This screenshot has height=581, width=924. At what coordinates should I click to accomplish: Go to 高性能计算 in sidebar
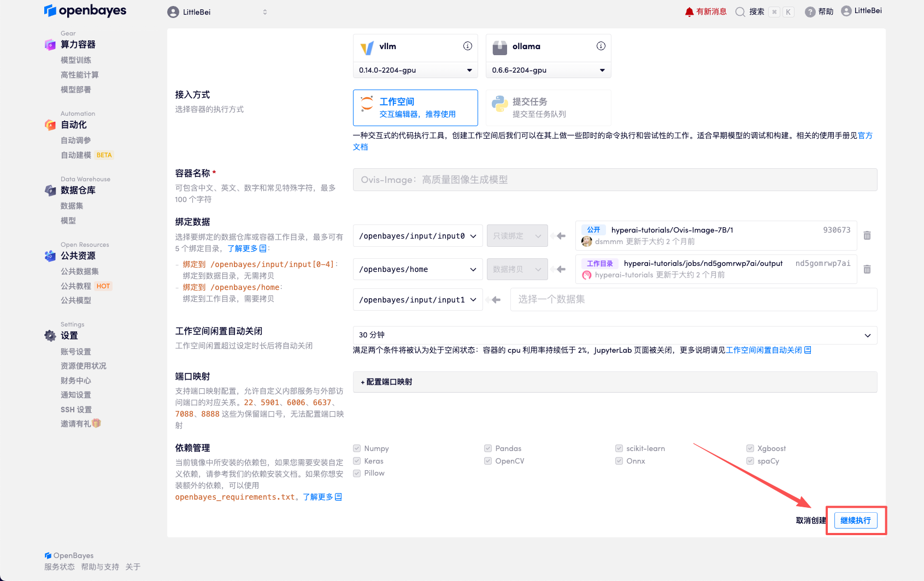80,75
